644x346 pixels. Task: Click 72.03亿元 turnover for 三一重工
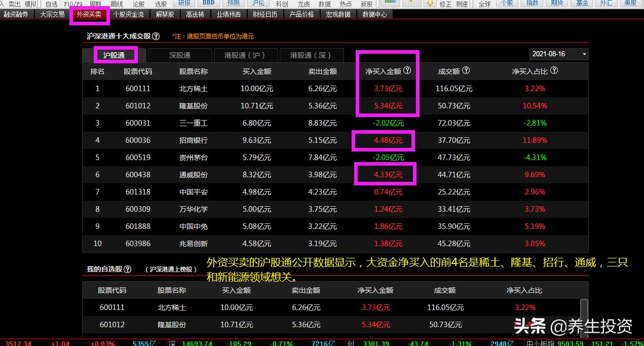click(x=453, y=123)
